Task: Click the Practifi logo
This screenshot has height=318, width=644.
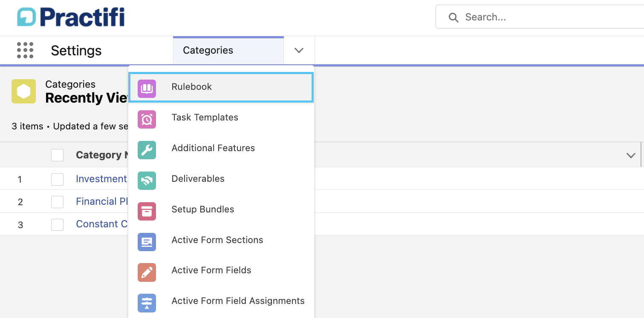Action: pyautogui.click(x=70, y=17)
